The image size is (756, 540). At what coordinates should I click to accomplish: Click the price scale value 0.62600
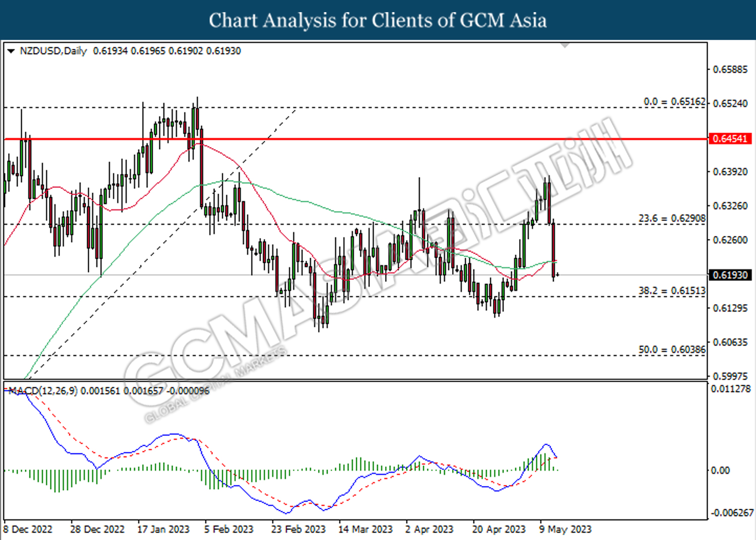point(730,240)
